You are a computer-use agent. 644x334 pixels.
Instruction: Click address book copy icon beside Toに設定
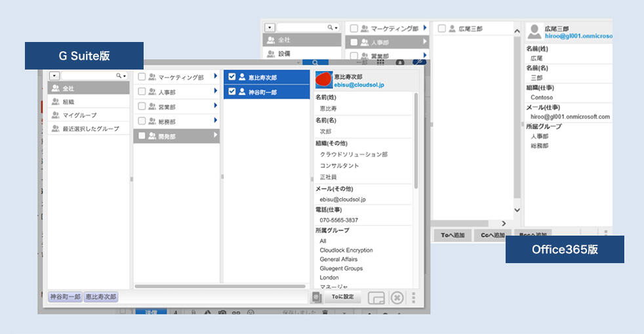(316, 297)
